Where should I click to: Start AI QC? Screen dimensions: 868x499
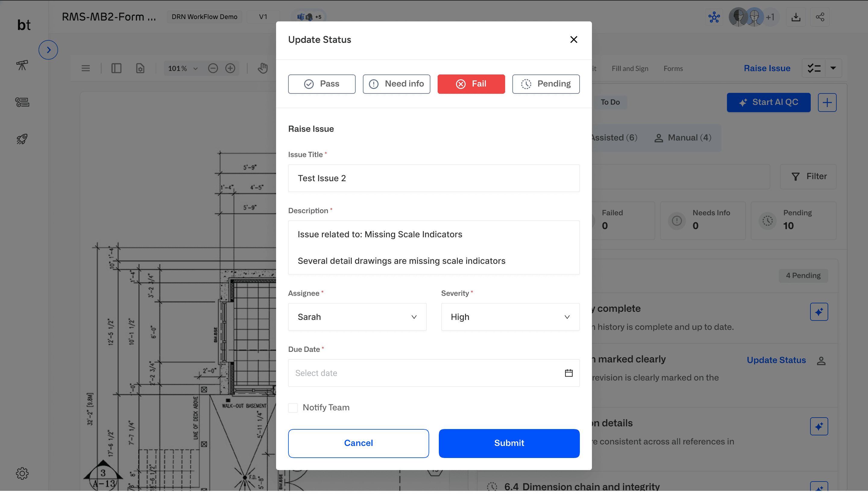point(768,103)
